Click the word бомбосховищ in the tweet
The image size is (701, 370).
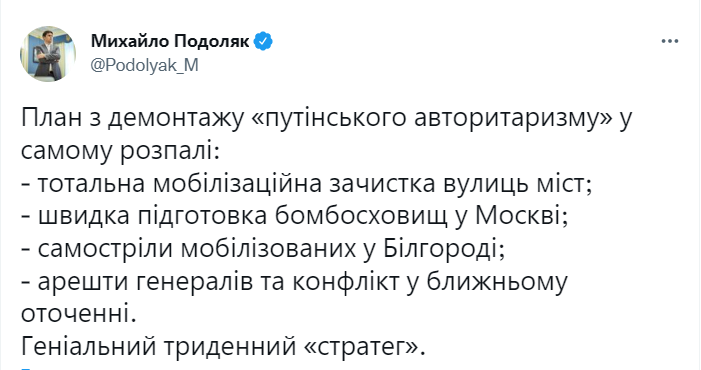pos(360,217)
